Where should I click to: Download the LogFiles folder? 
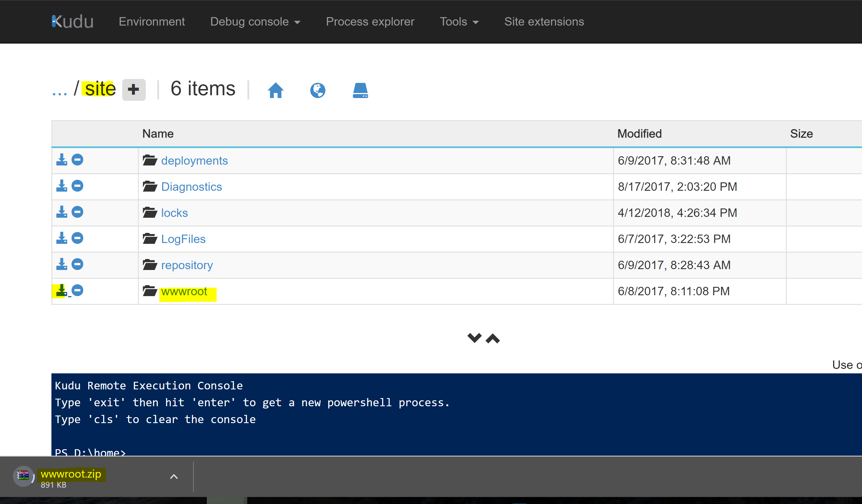(x=62, y=238)
